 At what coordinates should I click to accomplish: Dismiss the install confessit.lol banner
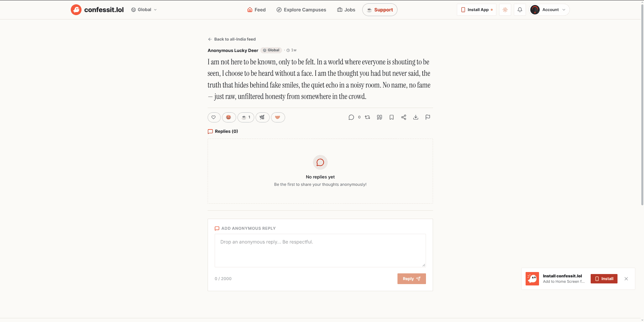pyautogui.click(x=626, y=279)
